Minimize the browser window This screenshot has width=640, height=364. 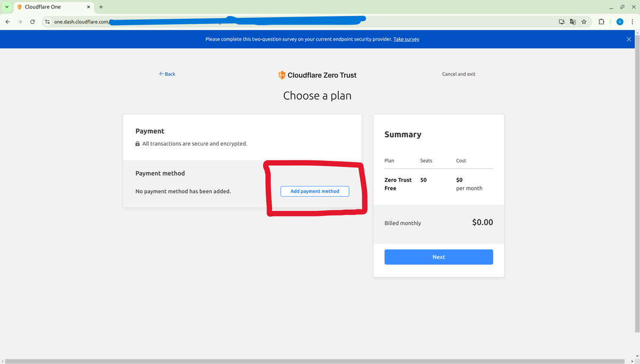click(x=611, y=7)
